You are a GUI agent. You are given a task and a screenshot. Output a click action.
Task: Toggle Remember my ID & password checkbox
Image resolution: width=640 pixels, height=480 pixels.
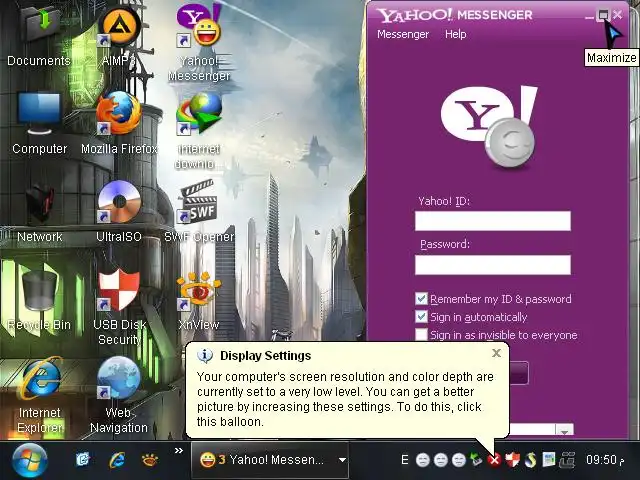point(421,299)
